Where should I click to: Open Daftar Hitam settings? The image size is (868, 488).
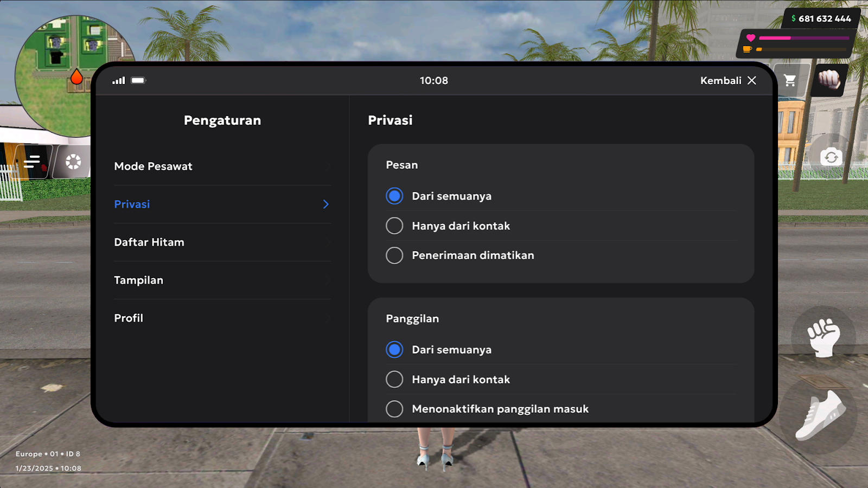[x=222, y=242]
